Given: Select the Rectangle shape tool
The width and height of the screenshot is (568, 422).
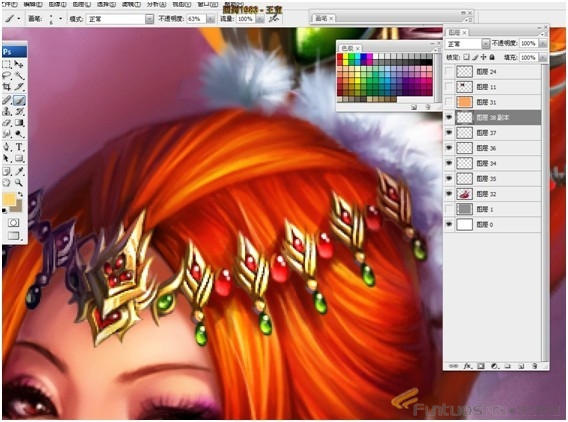Looking at the screenshot, I should [x=19, y=158].
